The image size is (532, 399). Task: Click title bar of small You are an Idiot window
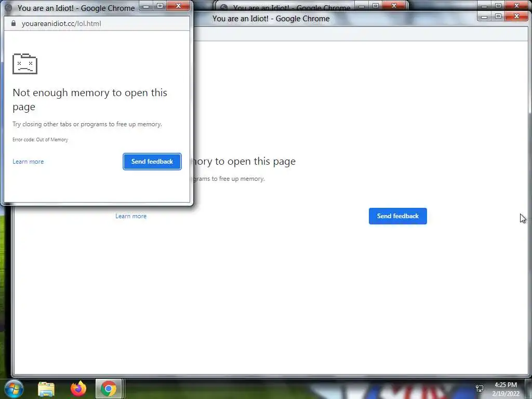[x=76, y=8]
